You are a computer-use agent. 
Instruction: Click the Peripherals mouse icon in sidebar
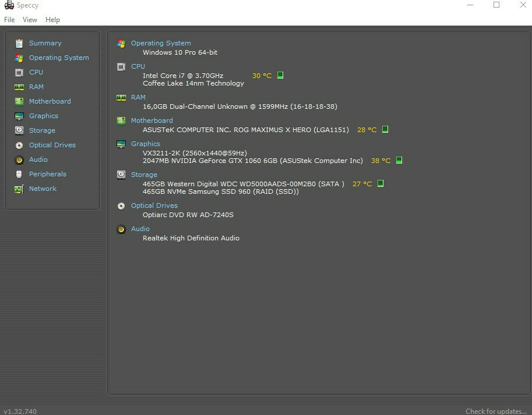(x=19, y=174)
